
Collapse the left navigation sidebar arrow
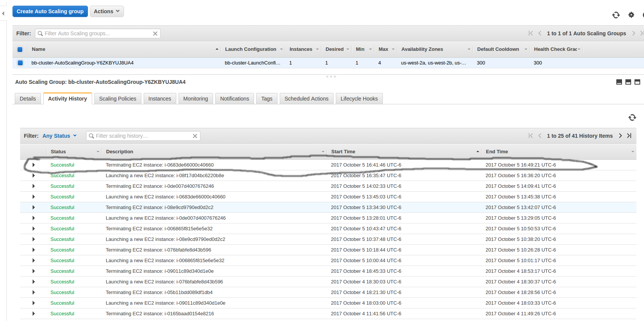3,13
